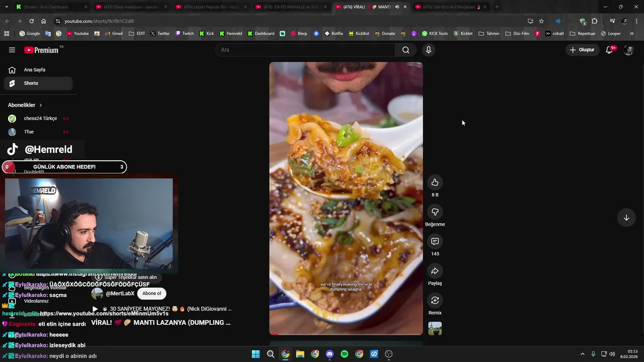Bookmark this page with star icon
This screenshot has width=644, height=362.
coord(541,21)
